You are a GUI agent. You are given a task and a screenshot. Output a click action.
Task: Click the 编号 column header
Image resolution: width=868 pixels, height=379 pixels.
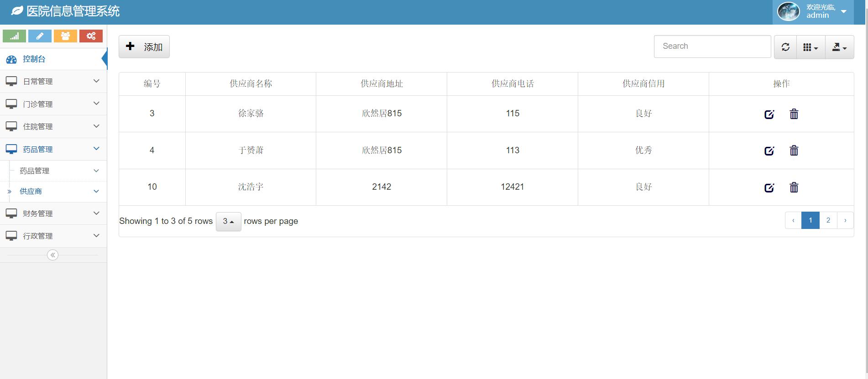click(x=152, y=84)
